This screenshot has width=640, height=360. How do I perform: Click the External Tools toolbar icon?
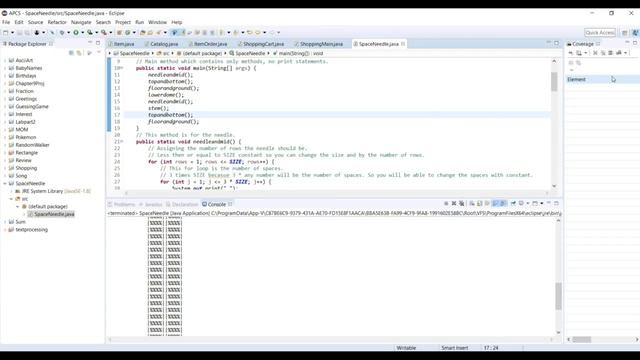(x=104, y=33)
